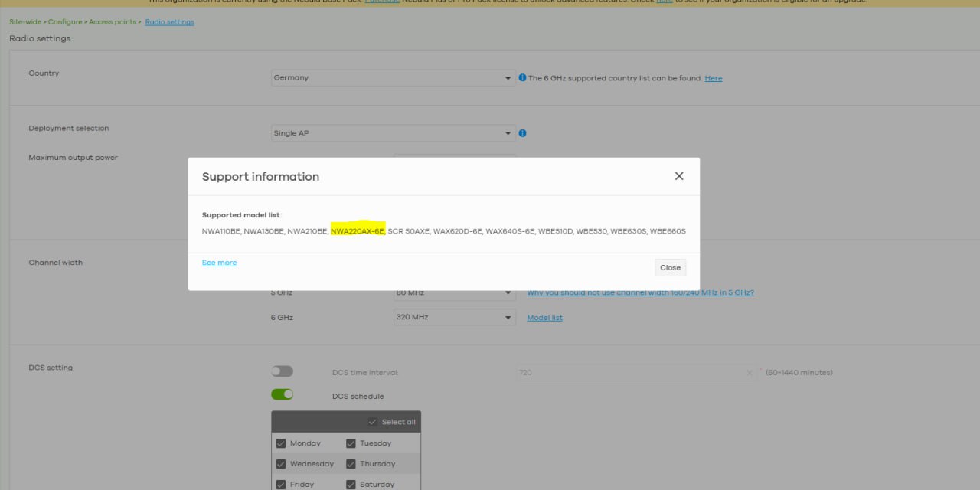
Task: Uncheck the Saturday checkbox
Action: pos(351,485)
